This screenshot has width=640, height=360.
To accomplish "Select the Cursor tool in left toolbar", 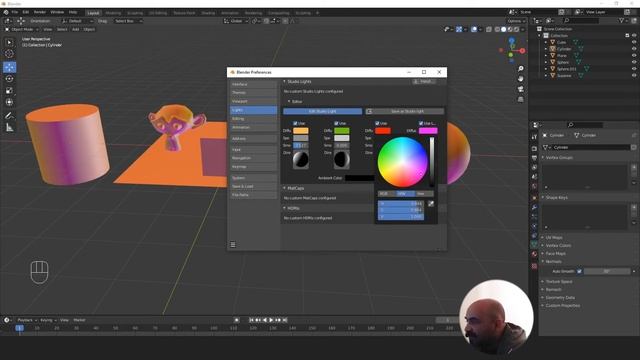I will 9,53.
